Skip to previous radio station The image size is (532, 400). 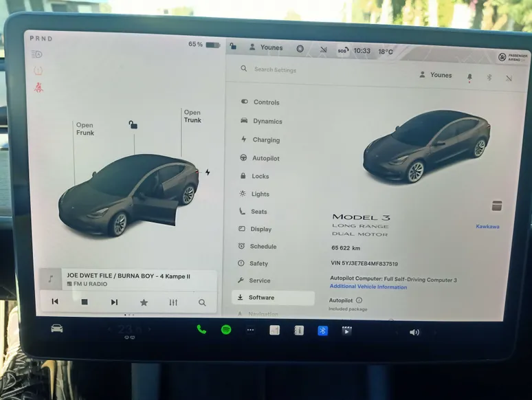tap(55, 301)
